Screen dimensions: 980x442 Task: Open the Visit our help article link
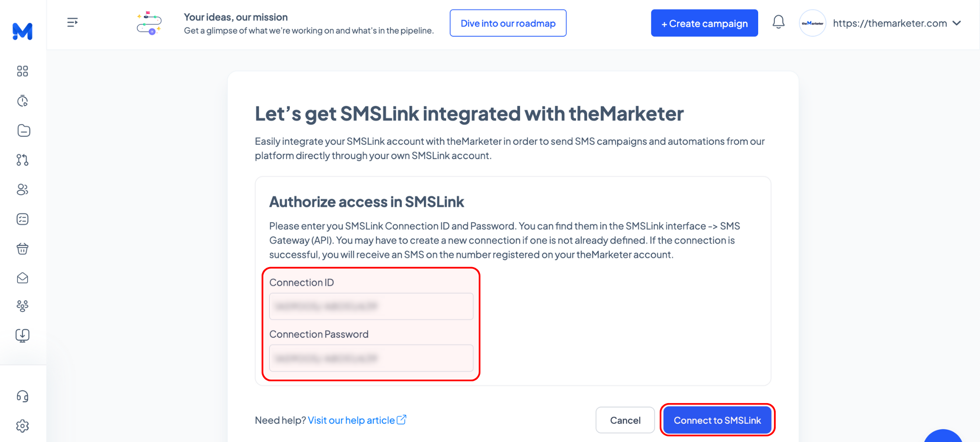357,420
